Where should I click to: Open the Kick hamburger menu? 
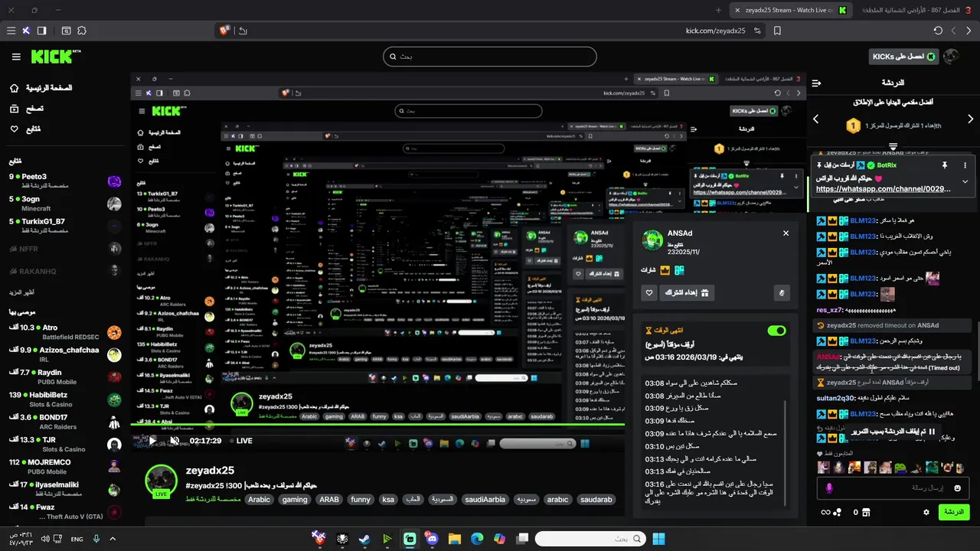pyautogui.click(x=16, y=57)
